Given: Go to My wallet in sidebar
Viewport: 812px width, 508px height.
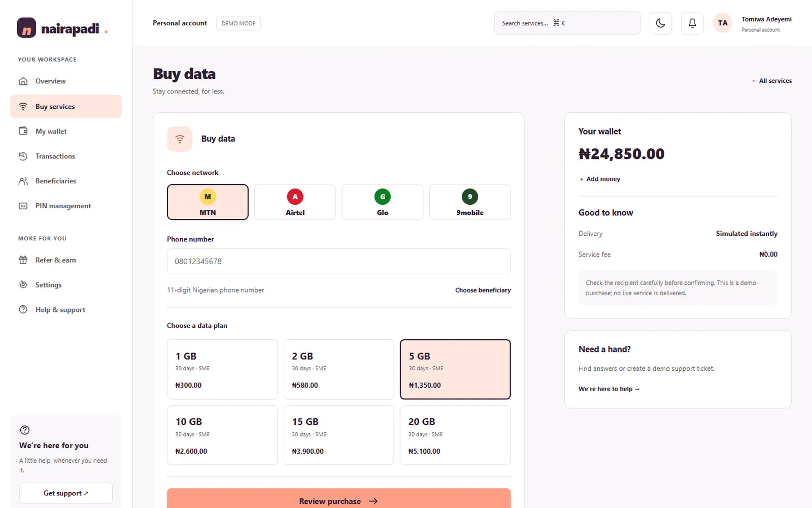Looking at the screenshot, I should (x=66, y=131).
